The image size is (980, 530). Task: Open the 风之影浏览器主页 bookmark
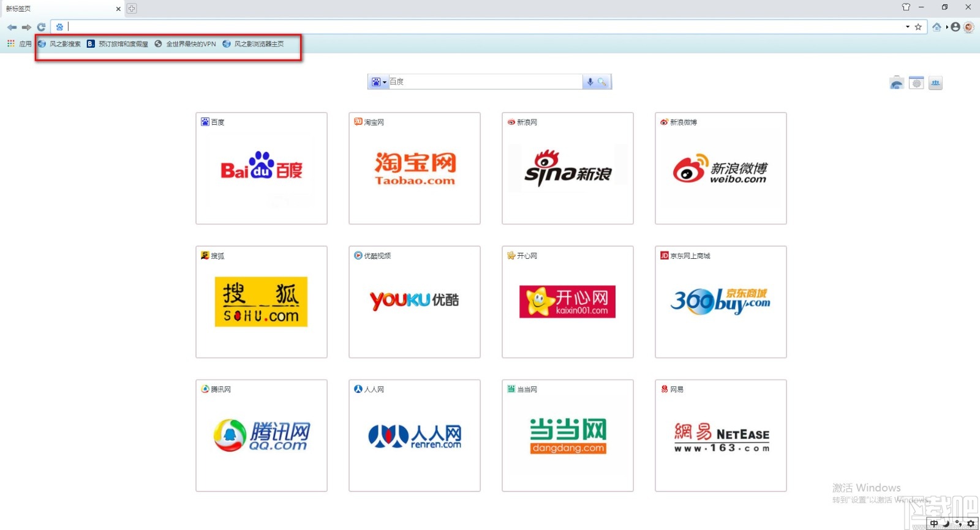click(253, 43)
